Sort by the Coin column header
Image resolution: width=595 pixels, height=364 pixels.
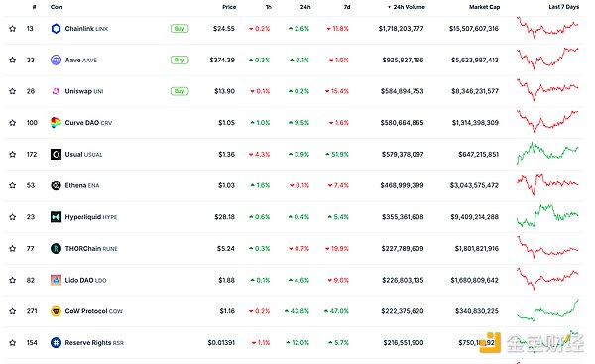click(x=57, y=7)
